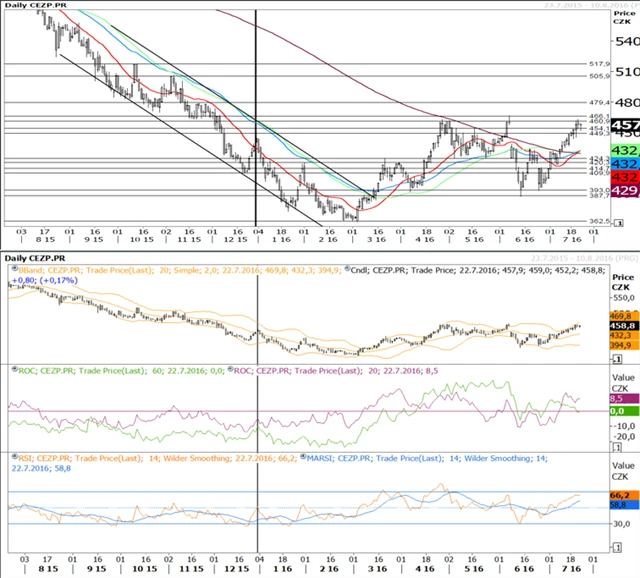Image resolution: width=640 pixels, height=578 pixels.
Task: Select the green 432 moving average price tag
Action: tap(624, 149)
